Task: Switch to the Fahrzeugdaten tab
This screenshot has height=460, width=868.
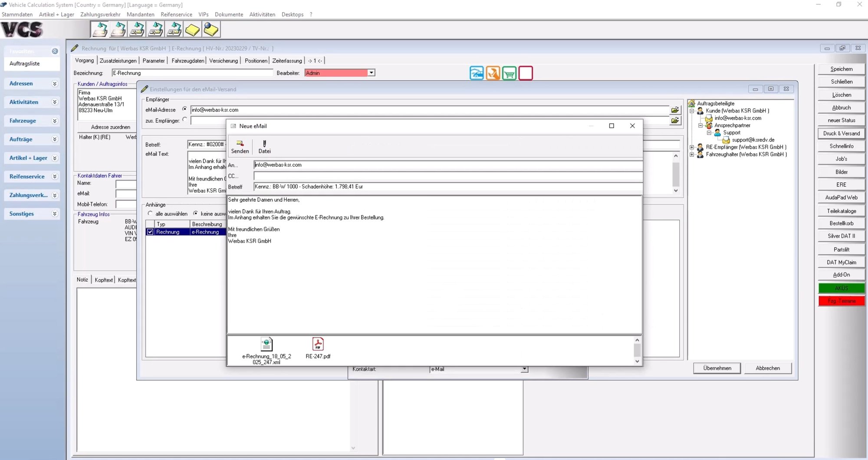Action: coord(187,61)
